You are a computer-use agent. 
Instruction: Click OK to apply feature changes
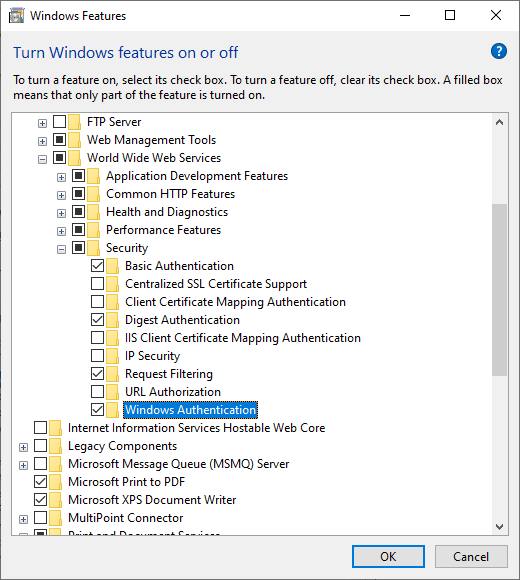(x=388, y=556)
